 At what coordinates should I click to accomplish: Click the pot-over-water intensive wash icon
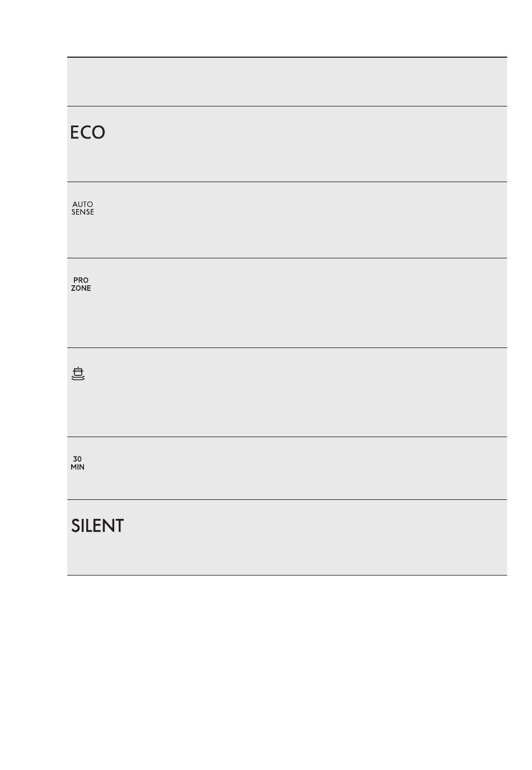(78, 373)
